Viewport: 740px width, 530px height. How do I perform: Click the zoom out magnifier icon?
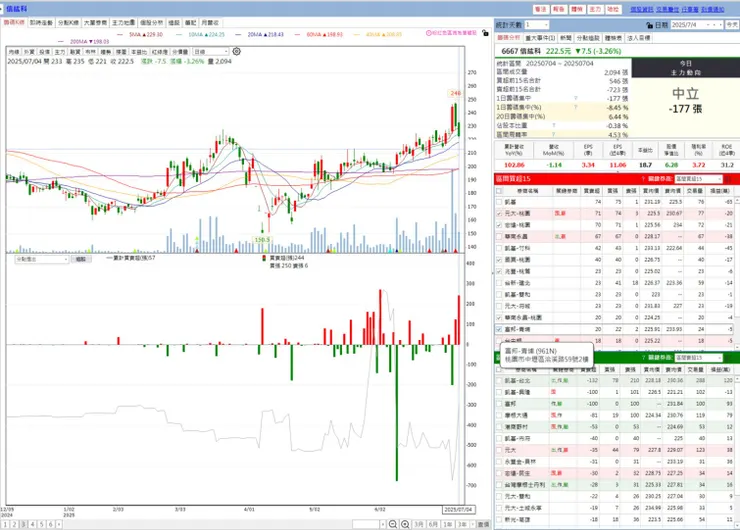point(393,524)
